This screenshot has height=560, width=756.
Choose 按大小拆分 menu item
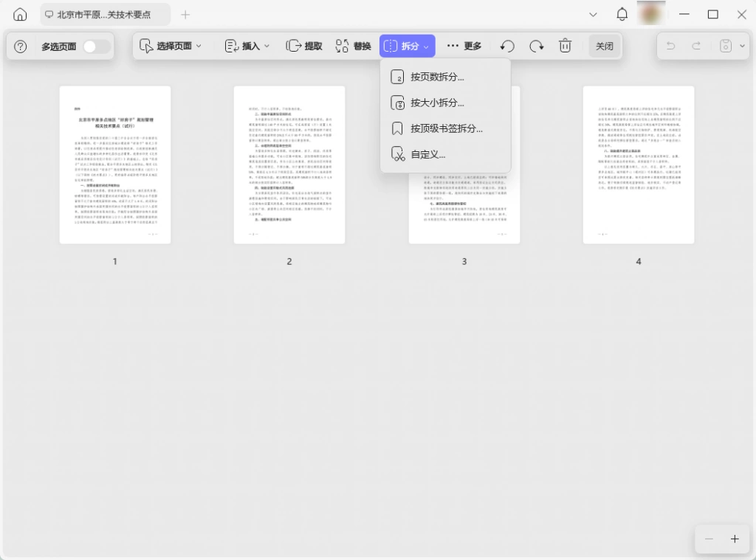[445, 103]
